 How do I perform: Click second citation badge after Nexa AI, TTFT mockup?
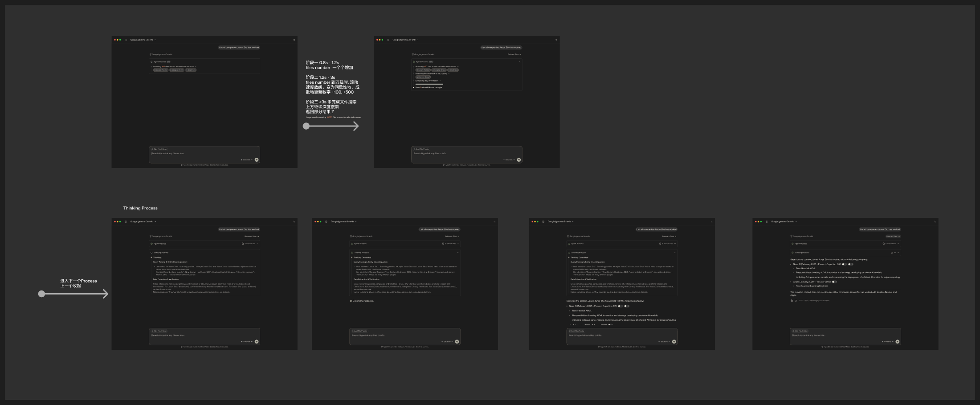click(850, 264)
